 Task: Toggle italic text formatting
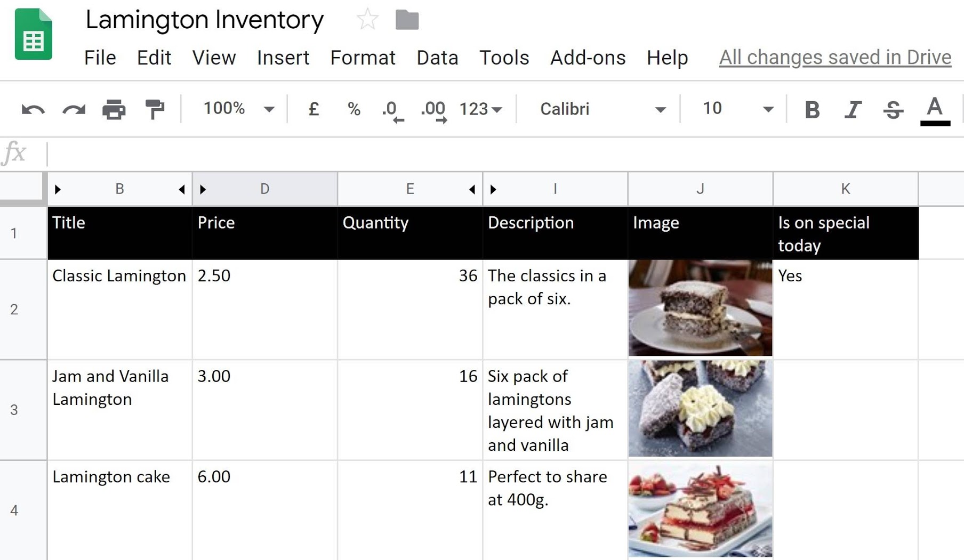point(853,110)
